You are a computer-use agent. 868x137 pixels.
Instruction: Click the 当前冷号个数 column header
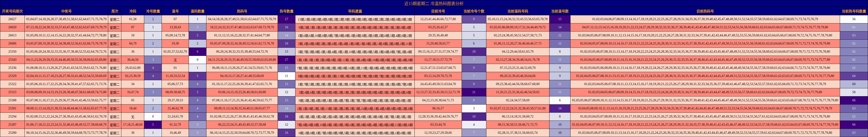click(x=474, y=11)
